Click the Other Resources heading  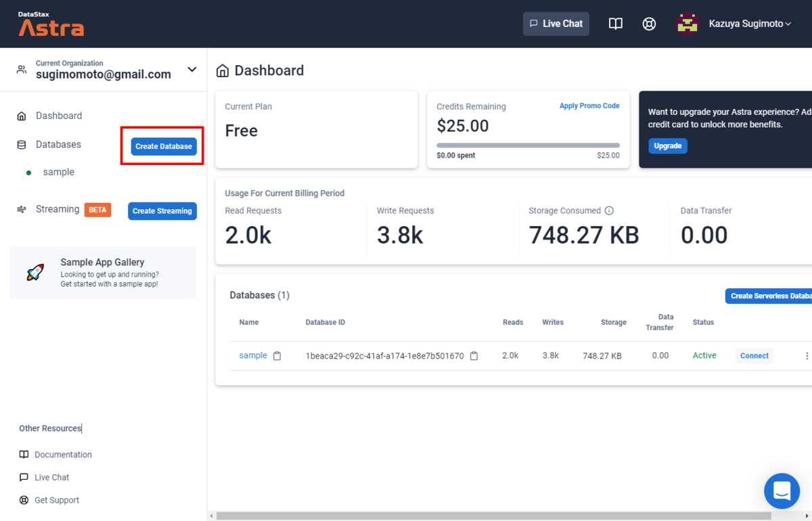click(50, 428)
